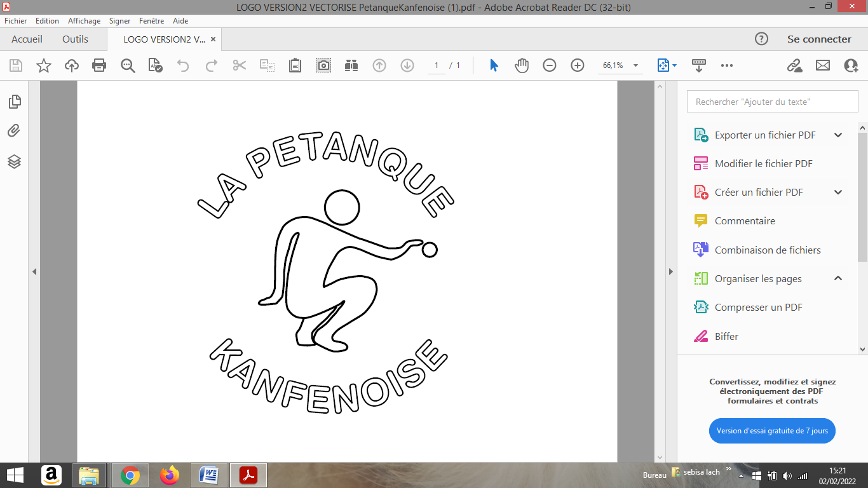The image size is (868, 488).
Task: Open more tools ellipsis icon
Action: (x=727, y=65)
